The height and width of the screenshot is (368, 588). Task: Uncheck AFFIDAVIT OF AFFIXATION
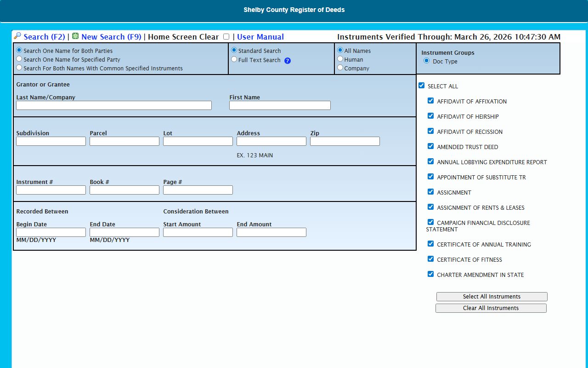click(431, 101)
